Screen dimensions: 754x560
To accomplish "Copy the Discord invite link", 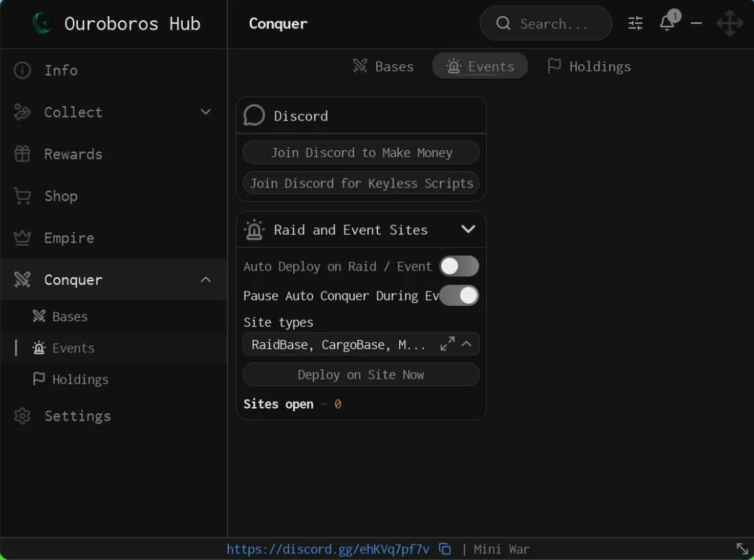I will (x=445, y=549).
